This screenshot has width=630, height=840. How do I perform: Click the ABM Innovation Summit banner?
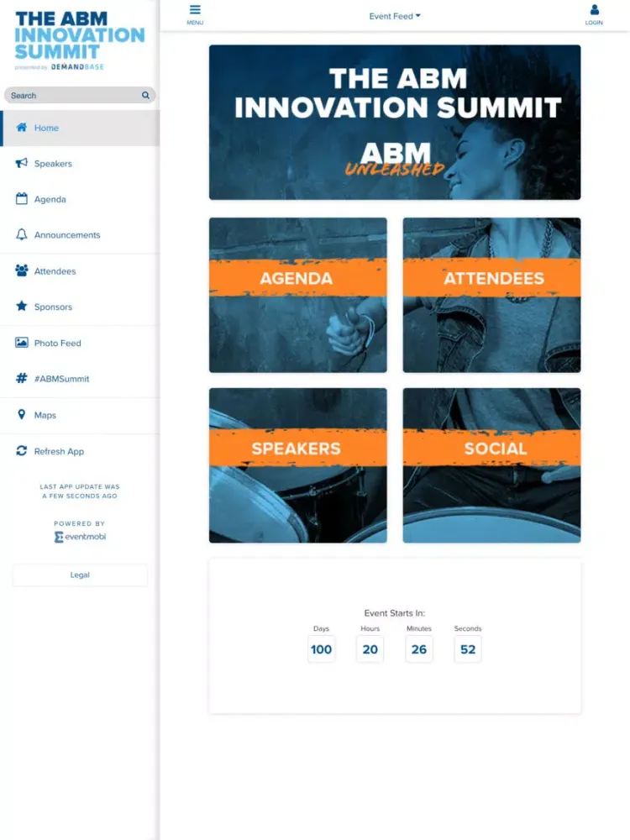[x=395, y=122]
